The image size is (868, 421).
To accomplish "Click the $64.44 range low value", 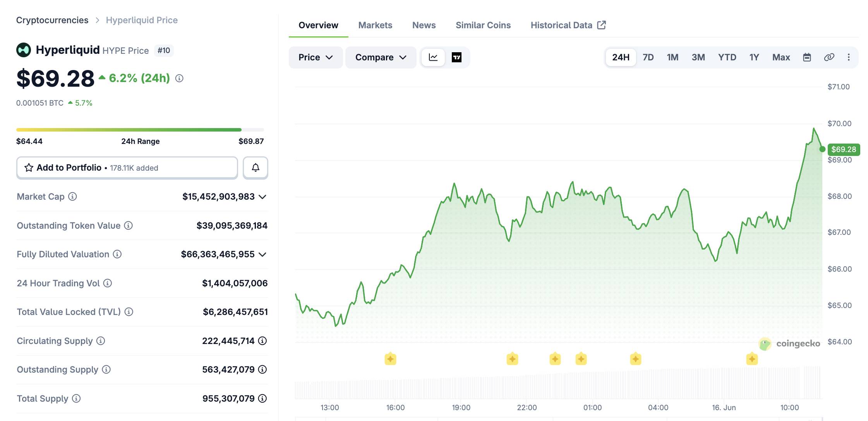I will (29, 141).
